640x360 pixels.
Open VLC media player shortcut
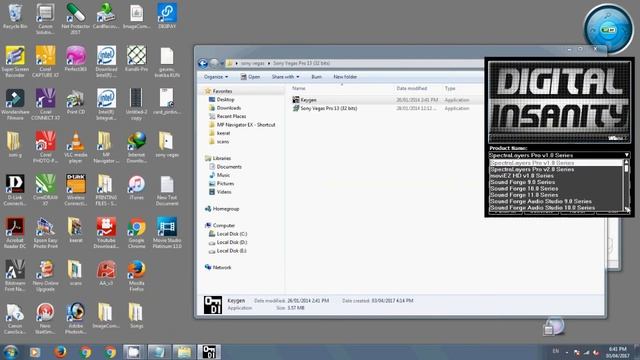(x=76, y=147)
